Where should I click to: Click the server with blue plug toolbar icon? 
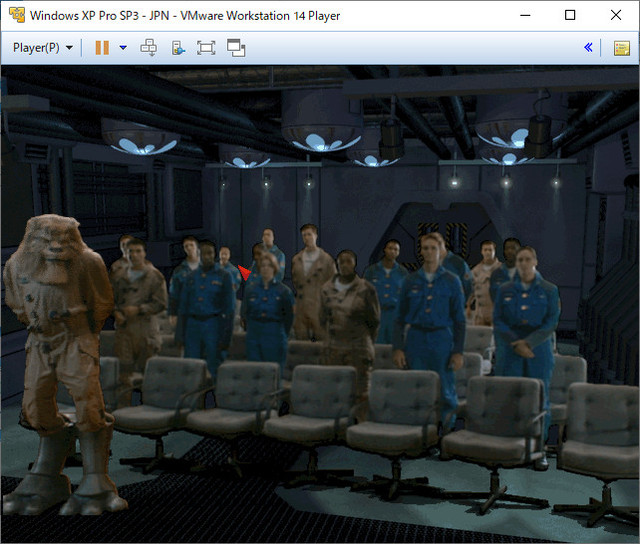pyautogui.click(x=178, y=48)
